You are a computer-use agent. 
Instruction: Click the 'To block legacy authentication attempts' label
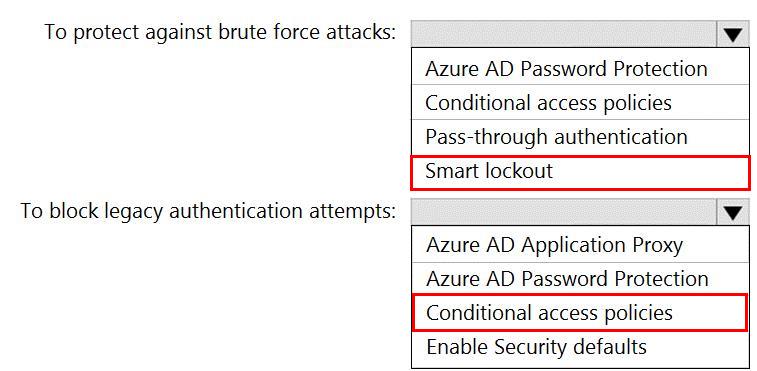(208, 211)
